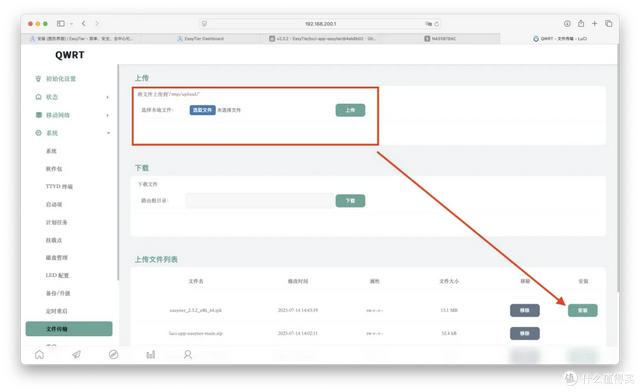Click the 192.168.200.1 address field

pyautogui.click(x=320, y=24)
